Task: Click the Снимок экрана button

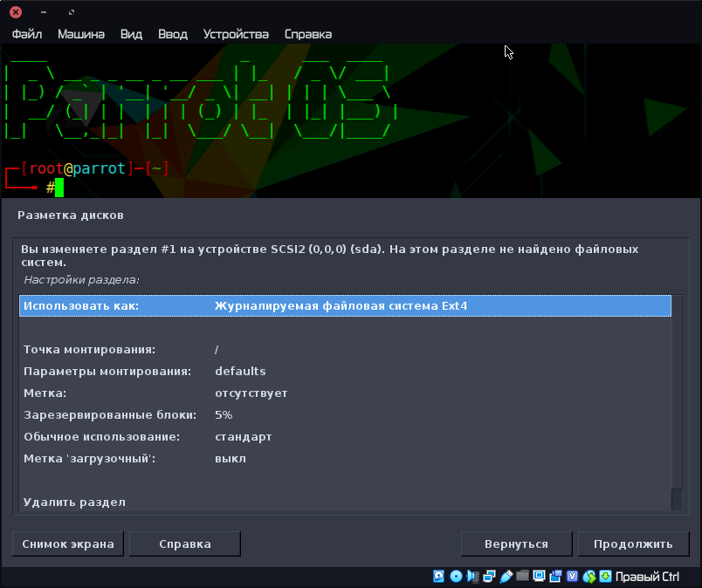Action: point(68,544)
